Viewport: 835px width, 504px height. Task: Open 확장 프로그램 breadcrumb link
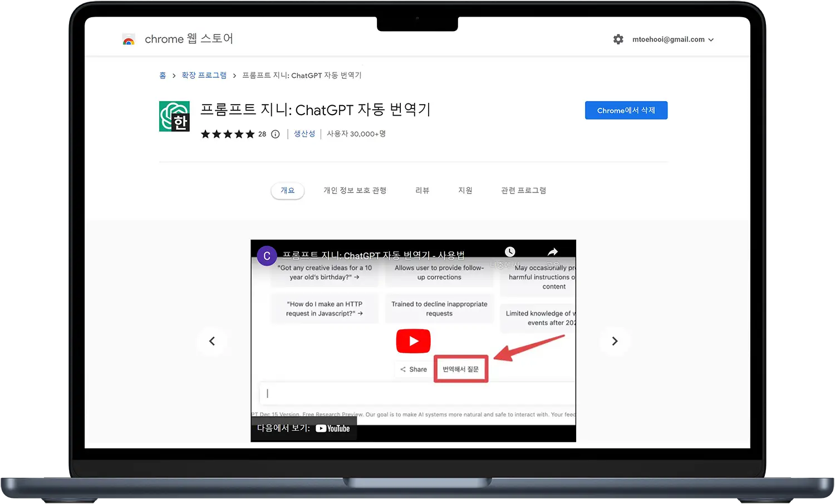pyautogui.click(x=204, y=75)
